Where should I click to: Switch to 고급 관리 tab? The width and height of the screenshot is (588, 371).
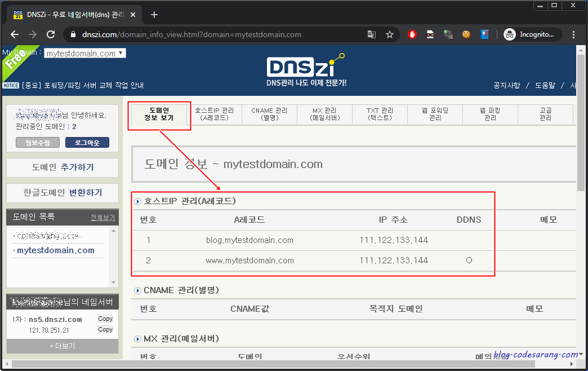tap(545, 114)
